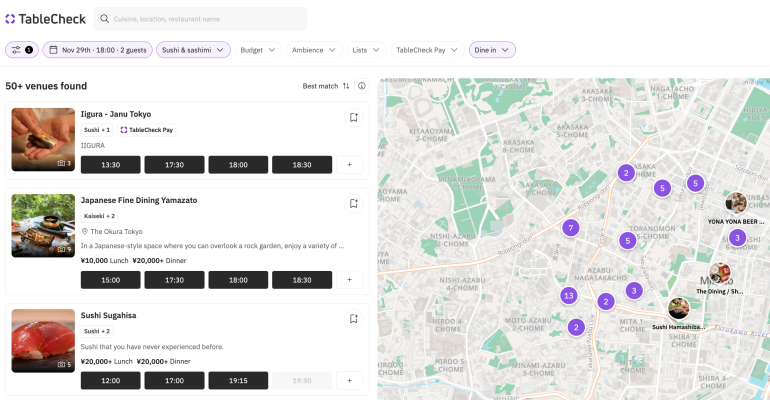Change the Nov 29th 18:00 2 guests filter
This screenshot has height=400, width=770.
click(97, 50)
